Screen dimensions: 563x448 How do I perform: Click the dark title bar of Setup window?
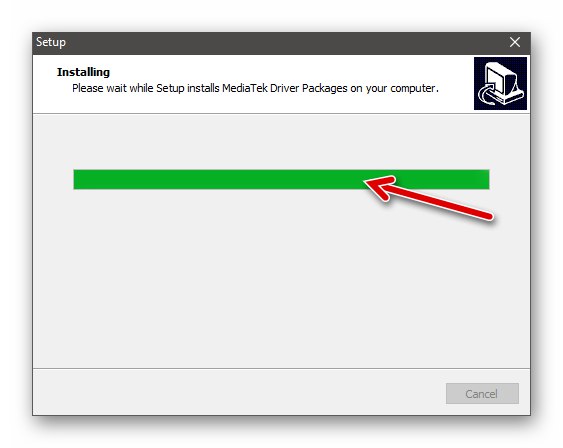(x=281, y=43)
